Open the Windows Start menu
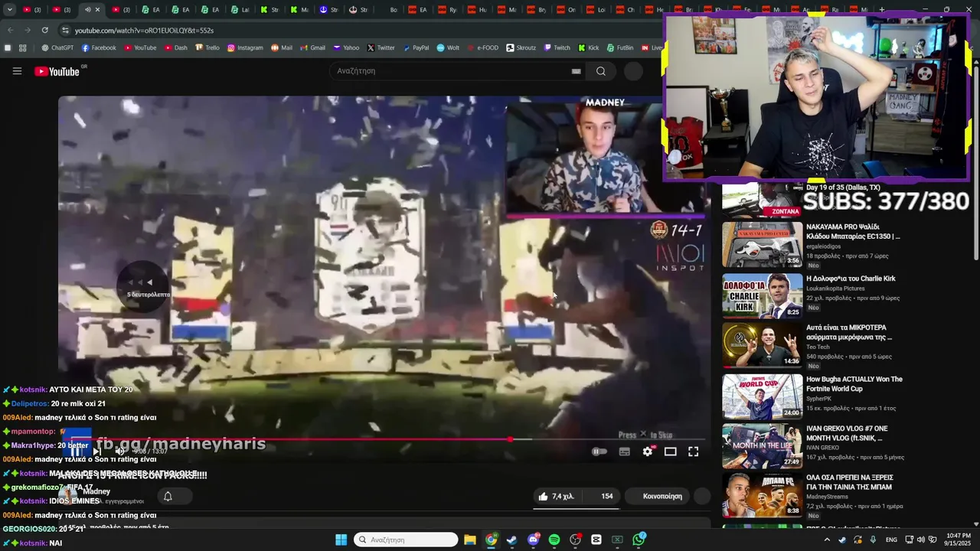 tap(341, 540)
